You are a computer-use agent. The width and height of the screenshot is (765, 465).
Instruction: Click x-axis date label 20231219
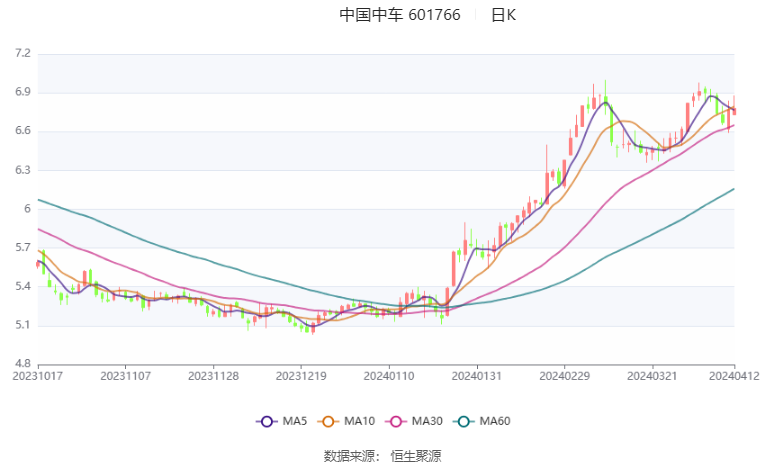[x=301, y=376]
